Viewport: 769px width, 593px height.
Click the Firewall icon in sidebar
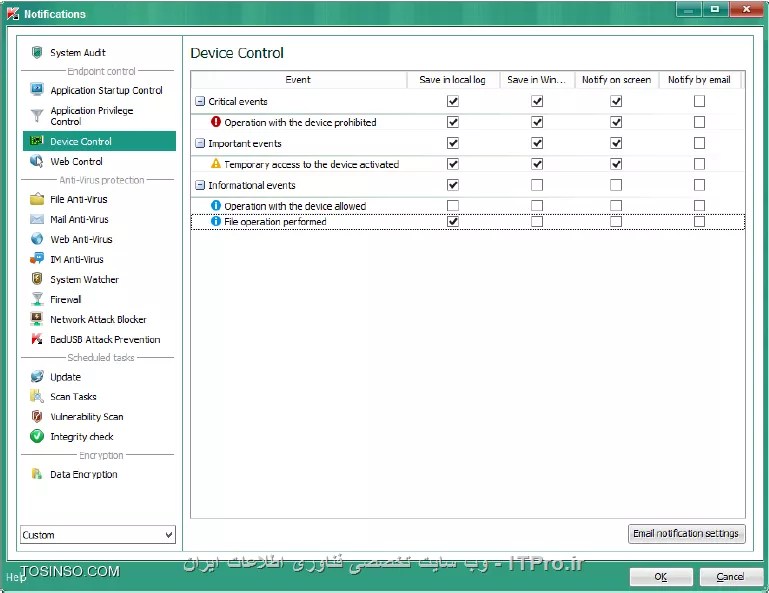(37, 299)
